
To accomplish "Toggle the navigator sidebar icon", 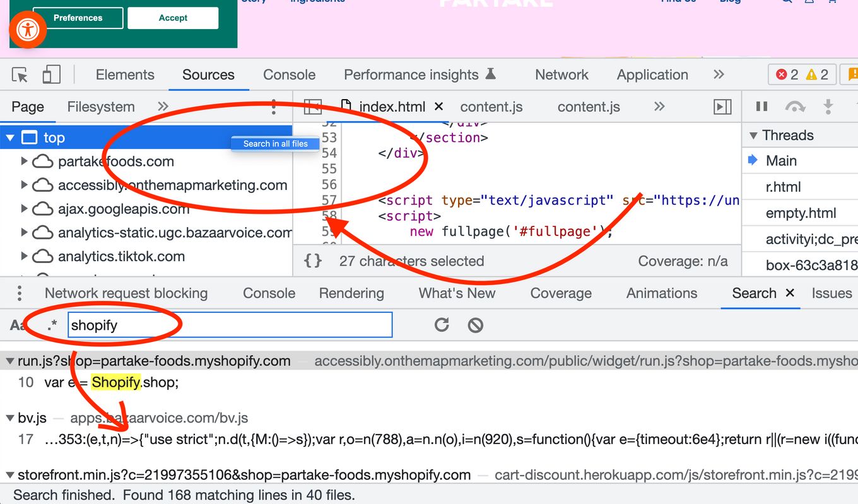I will (x=312, y=107).
